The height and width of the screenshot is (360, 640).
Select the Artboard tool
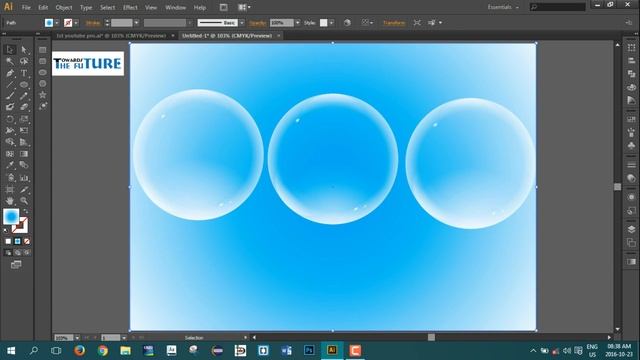pos(10,190)
